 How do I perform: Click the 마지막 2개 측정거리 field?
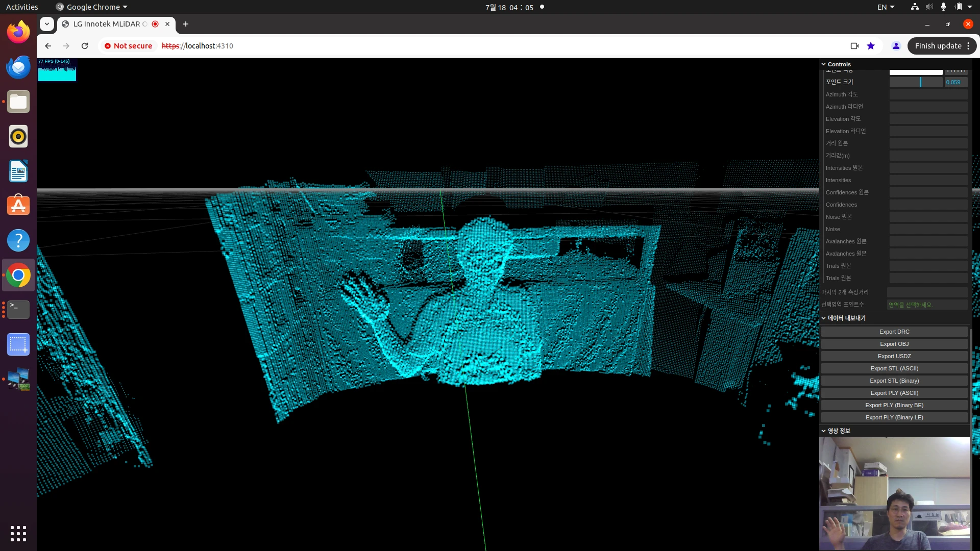pyautogui.click(x=927, y=292)
